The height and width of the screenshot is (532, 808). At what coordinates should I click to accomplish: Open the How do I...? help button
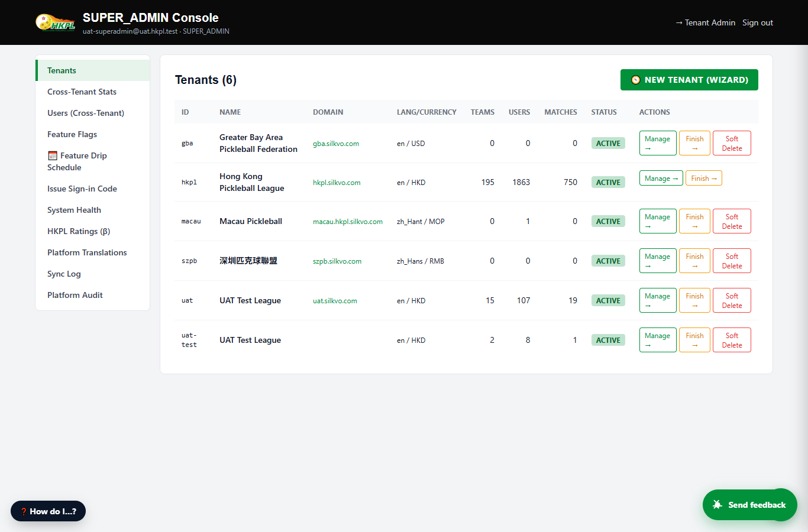(48, 511)
